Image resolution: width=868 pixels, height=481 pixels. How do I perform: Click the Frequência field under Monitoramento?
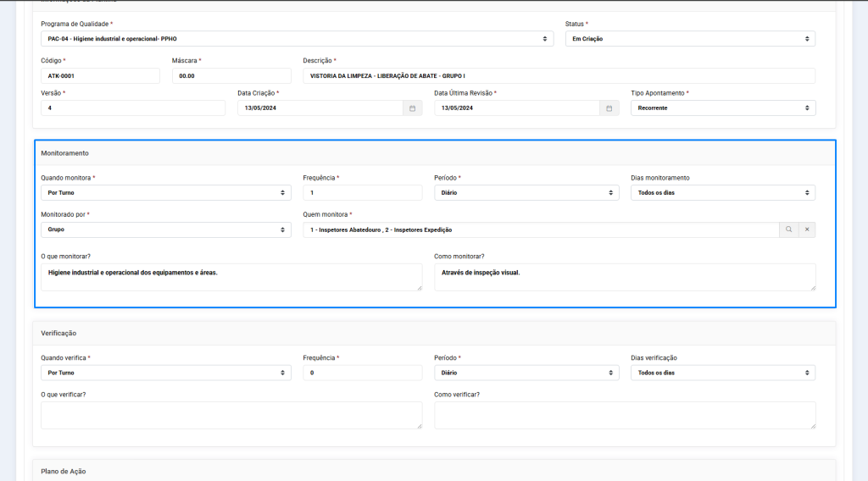(x=362, y=193)
